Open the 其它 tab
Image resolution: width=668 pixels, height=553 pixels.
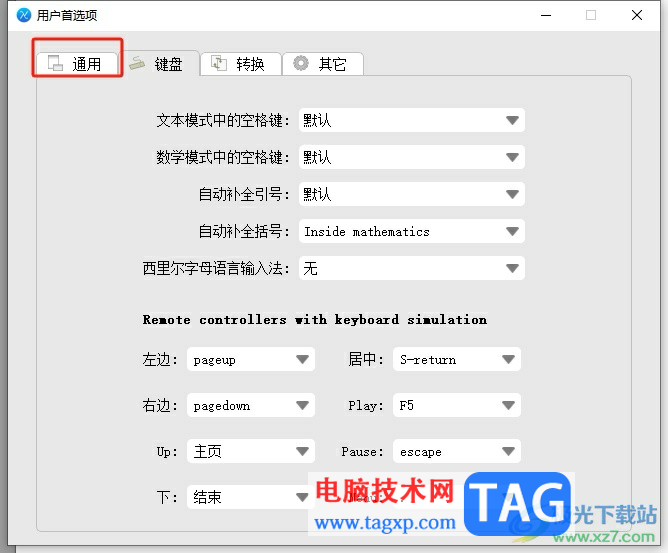click(322, 64)
